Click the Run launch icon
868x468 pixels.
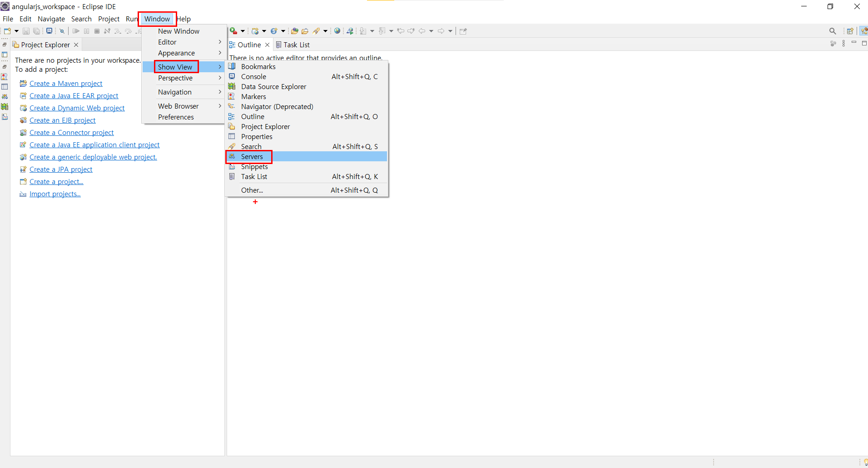233,31
